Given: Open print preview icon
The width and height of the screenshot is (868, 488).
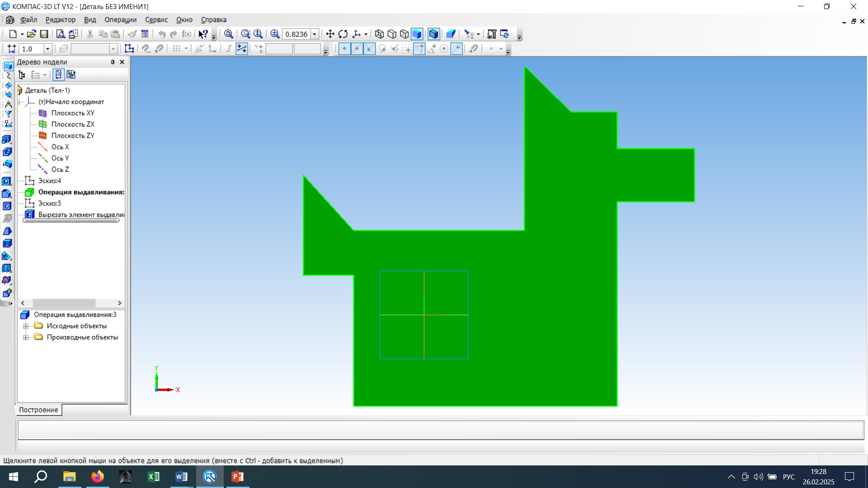Looking at the screenshot, I should click(x=60, y=34).
